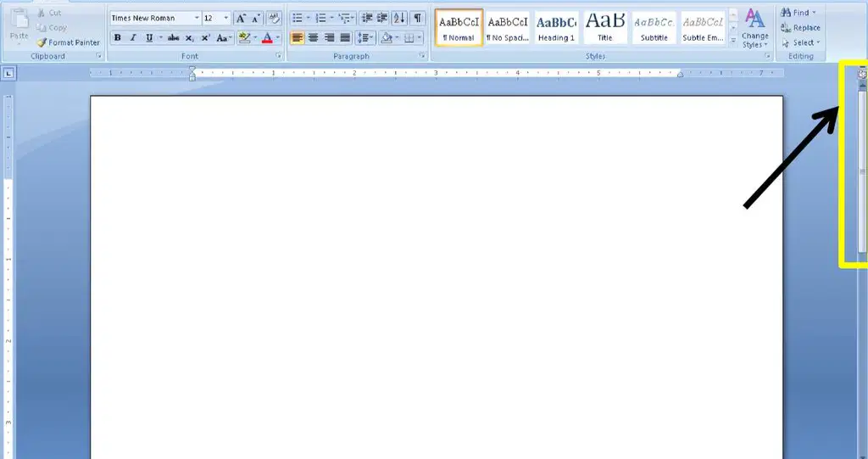868x459 pixels.
Task: Open the highlight color dropdown arrow
Action: (x=255, y=37)
